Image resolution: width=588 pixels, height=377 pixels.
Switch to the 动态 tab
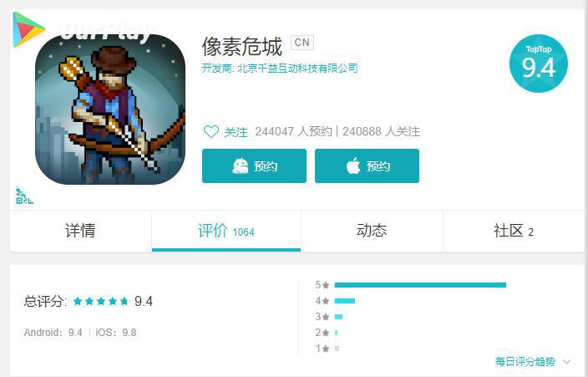click(x=372, y=231)
